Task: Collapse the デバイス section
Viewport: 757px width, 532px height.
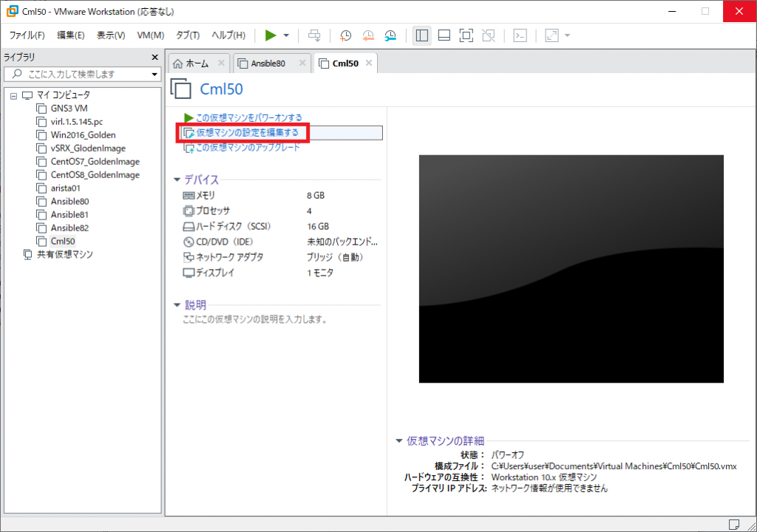Action: coord(177,180)
